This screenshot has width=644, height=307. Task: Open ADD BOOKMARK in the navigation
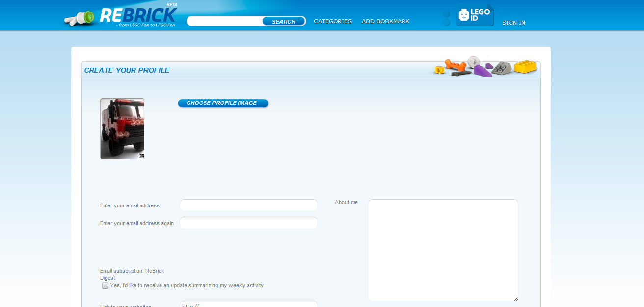coord(385,21)
